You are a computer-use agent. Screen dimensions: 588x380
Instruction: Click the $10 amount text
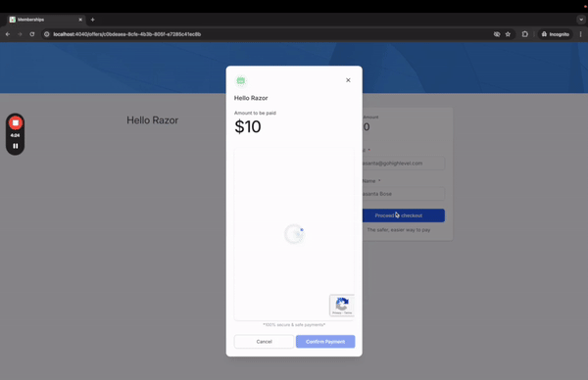pyautogui.click(x=248, y=126)
